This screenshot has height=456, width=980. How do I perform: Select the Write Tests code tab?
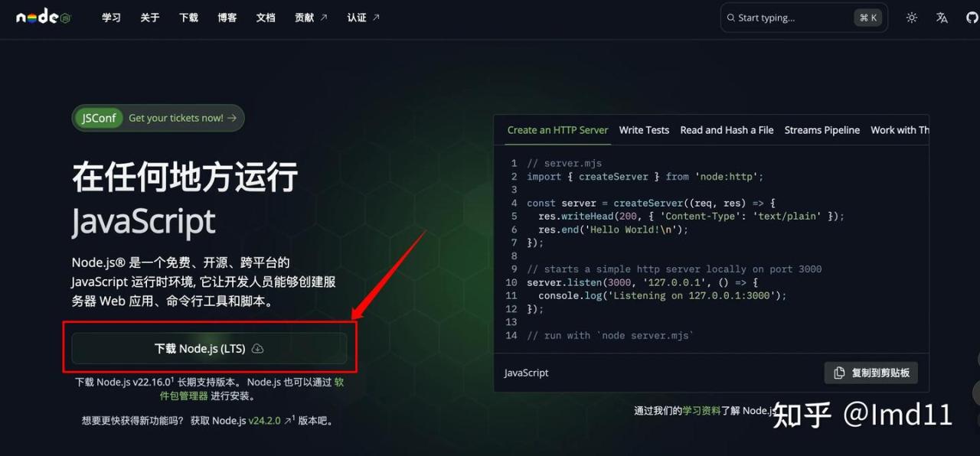[x=644, y=130]
